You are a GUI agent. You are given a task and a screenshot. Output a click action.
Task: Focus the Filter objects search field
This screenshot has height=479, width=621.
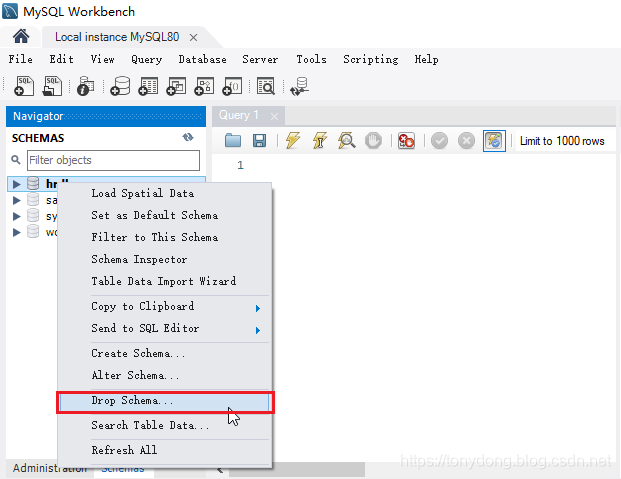tap(113, 160)
